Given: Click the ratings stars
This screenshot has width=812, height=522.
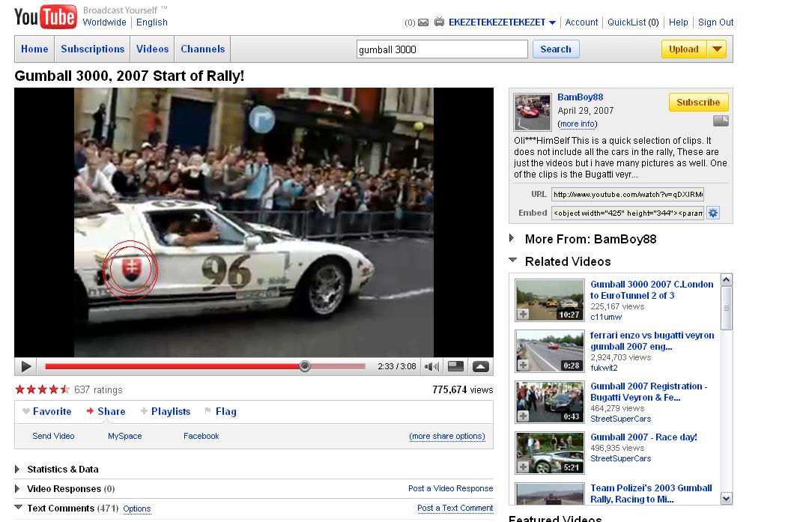Looking at the screenshot, I should click(x=42, y=389).
